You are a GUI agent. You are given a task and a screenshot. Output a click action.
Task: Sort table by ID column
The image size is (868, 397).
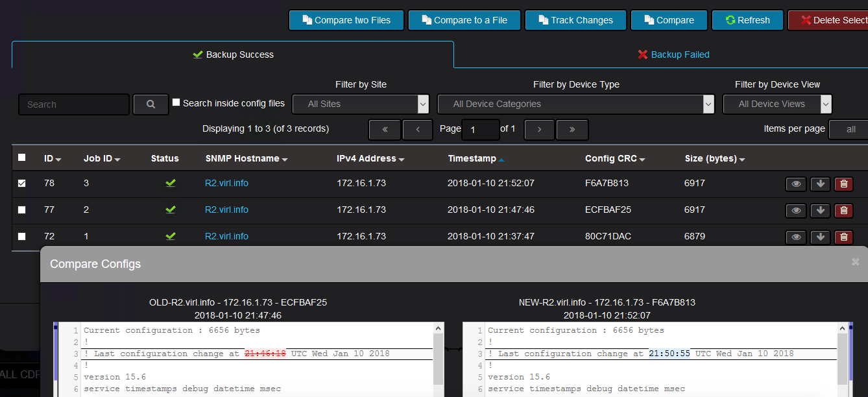click(53, 158)
